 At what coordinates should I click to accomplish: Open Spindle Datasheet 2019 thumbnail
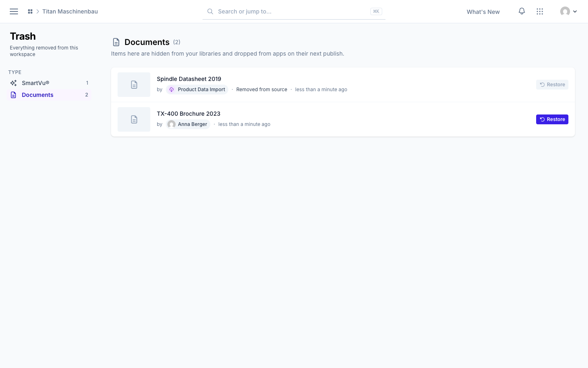pyautogui.click(x=134, y=85)
